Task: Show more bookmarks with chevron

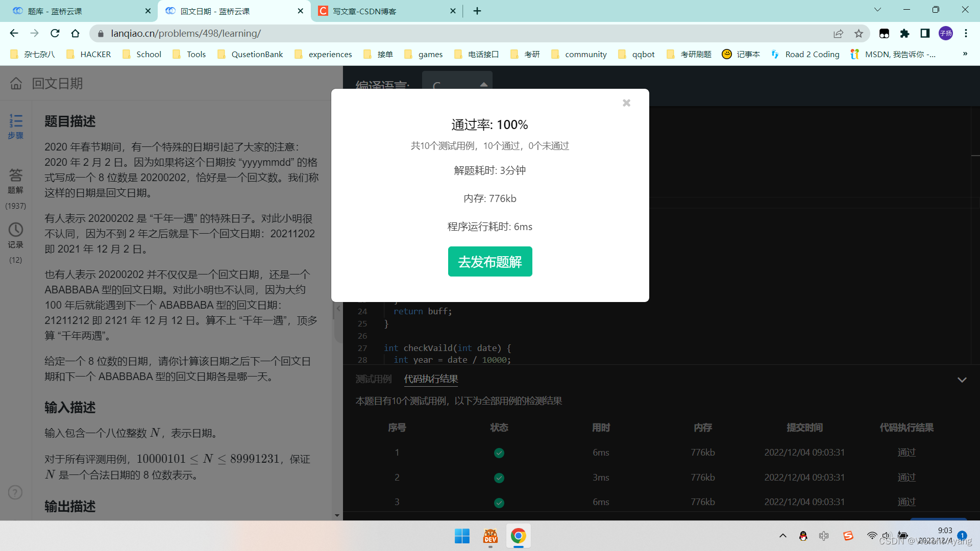Action: (965, 54)
